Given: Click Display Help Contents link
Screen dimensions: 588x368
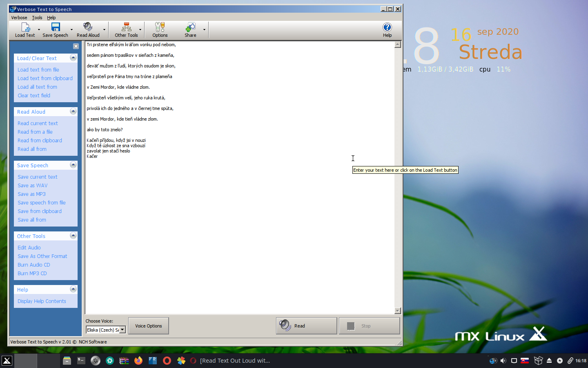Looking at the screenshot, I should (42, 301).
